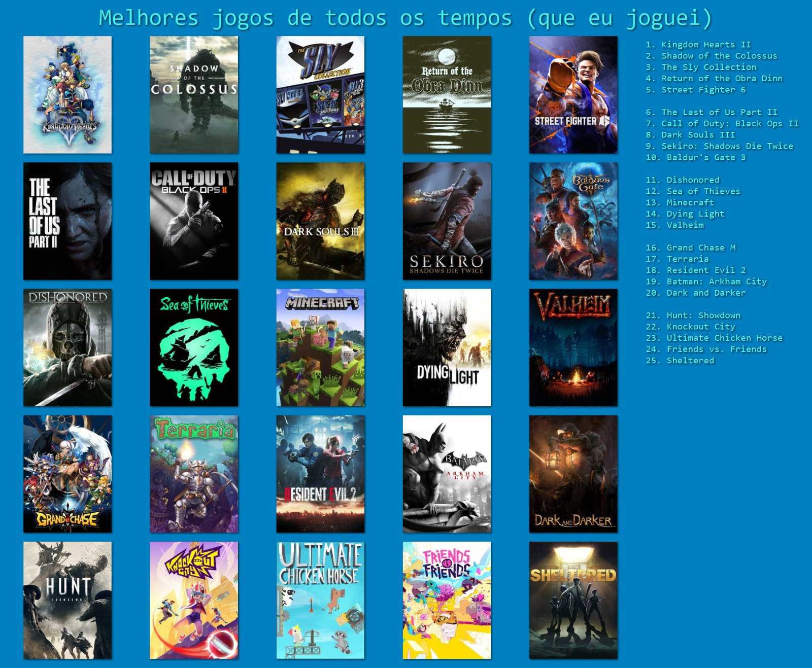Click the Valheim campfire cover

click(573, 347)
